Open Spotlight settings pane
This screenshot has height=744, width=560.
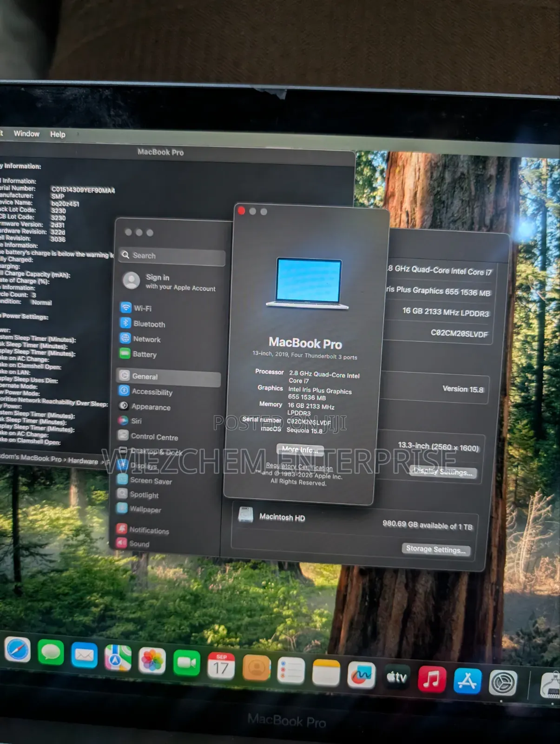pyautogui.click(x=138, y=494)
